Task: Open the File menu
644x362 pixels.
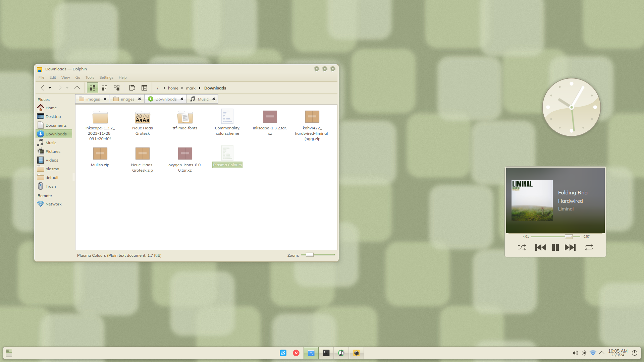Action: tap(41, 77)
